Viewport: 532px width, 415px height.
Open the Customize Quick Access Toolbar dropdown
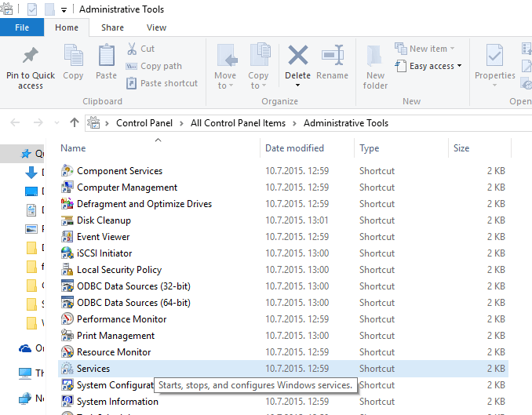click(64, 10)
